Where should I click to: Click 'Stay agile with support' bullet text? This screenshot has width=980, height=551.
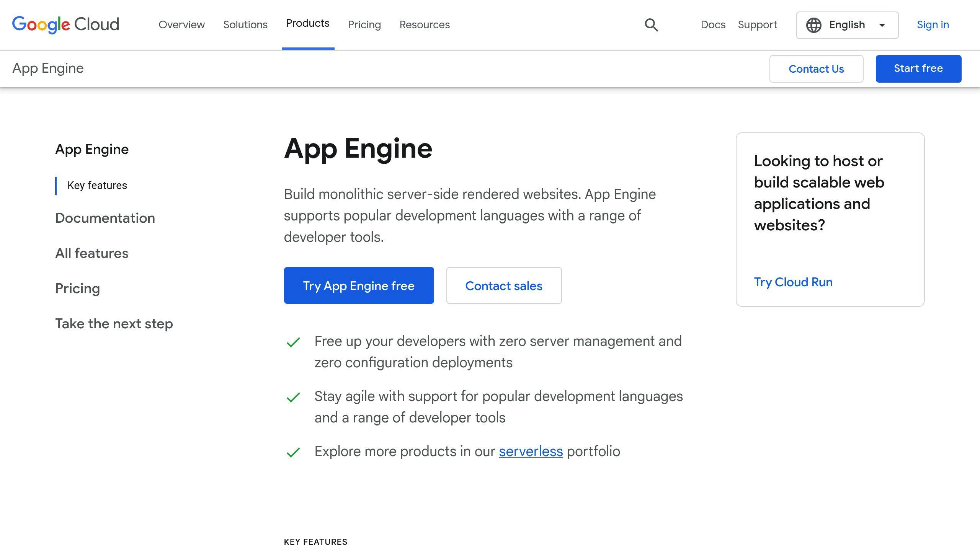[498, 407]
